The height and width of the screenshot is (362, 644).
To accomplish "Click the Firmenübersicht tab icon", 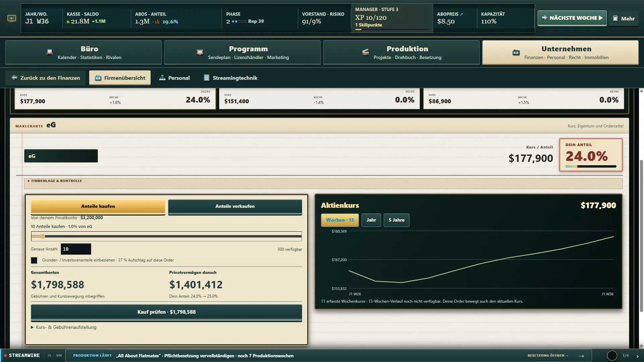I will coord(98,78).
